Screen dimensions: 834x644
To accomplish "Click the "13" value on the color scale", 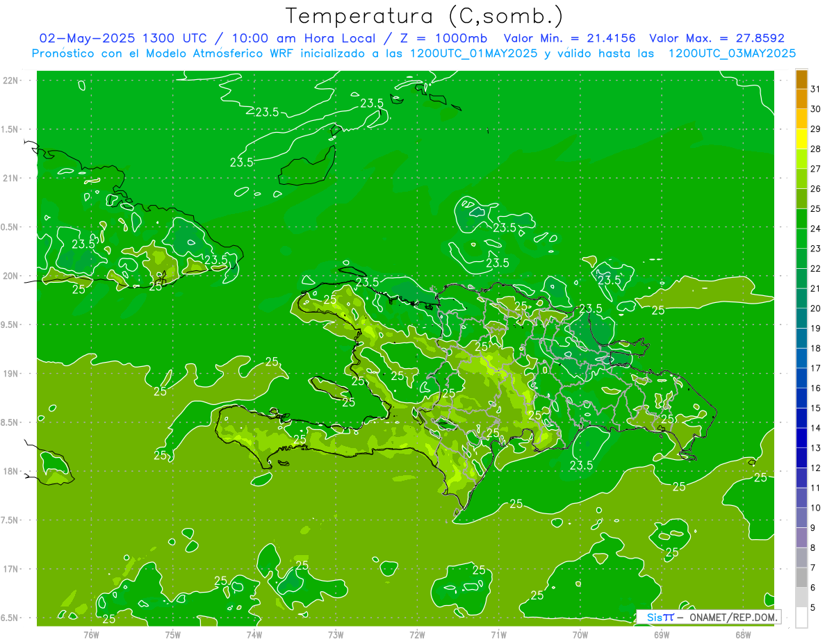I will pyautogui.click(x=815, y=448).
